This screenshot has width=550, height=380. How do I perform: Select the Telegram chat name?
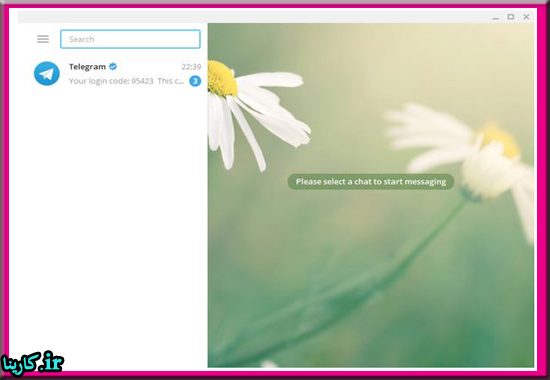pyautogui.click(x=87, y=66)
